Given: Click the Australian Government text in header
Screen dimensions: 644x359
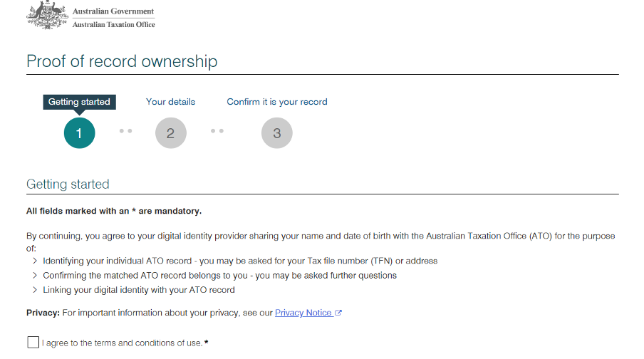Looking at the screenshot, I should coord(113,11).
